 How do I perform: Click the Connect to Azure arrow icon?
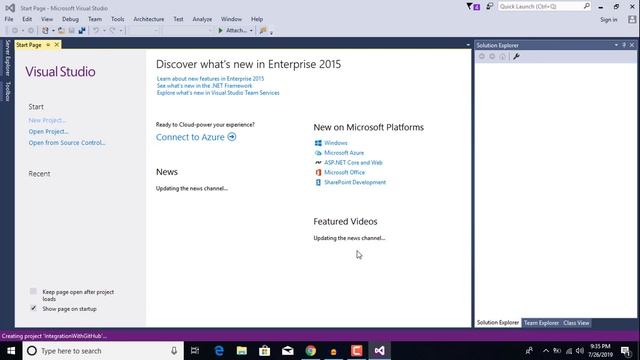(x=232, y=137)
